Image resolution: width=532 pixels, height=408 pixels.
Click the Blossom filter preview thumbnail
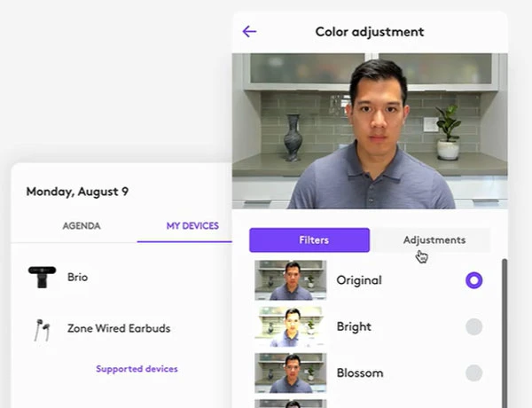[290, 373]
